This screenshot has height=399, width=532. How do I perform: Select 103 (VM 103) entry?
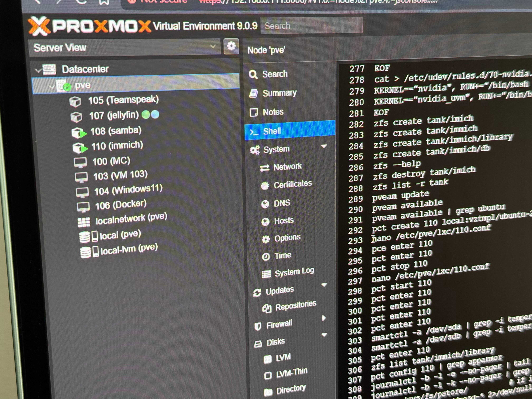(120, 175)
